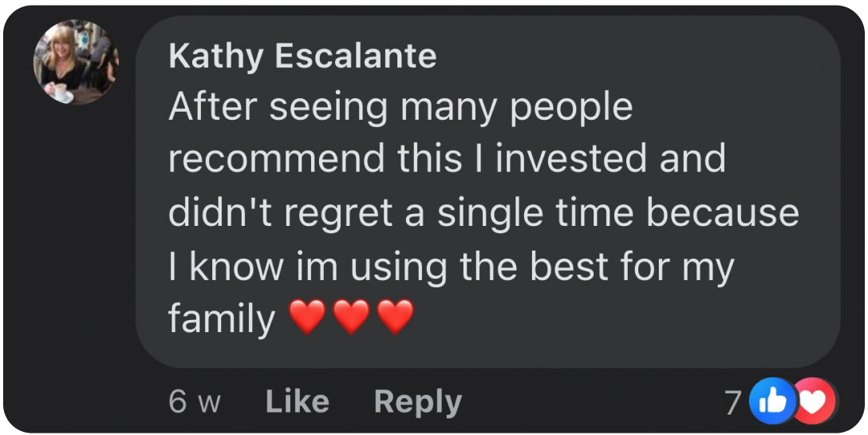Click the word "family" in the comment
Viewport: 868px width, 435px height.
click(x=222, y=320)
